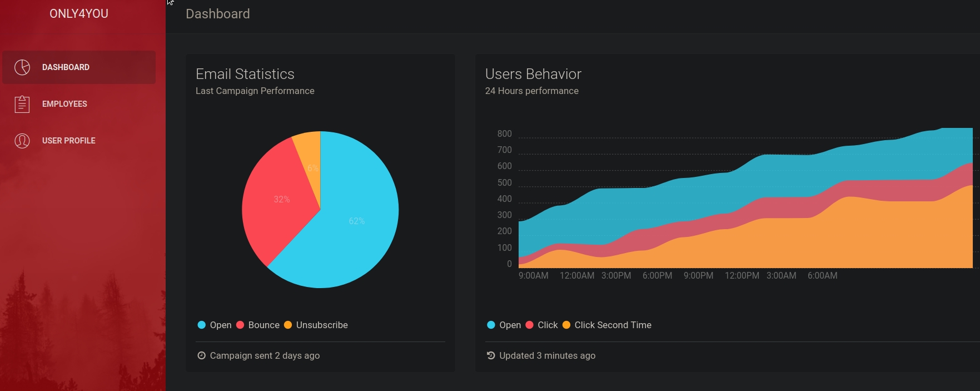Click the Employees clipboard icon
Viewport: 980px width, 391px height.
tap(22, 104)
